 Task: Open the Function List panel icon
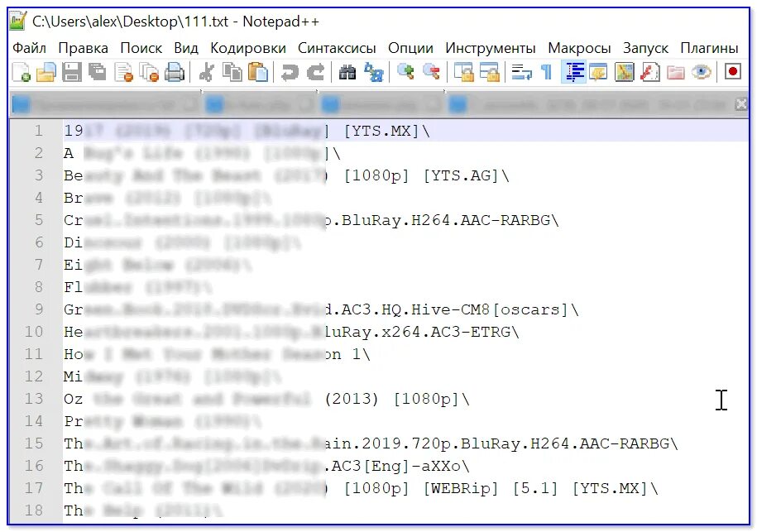[649, 73]
